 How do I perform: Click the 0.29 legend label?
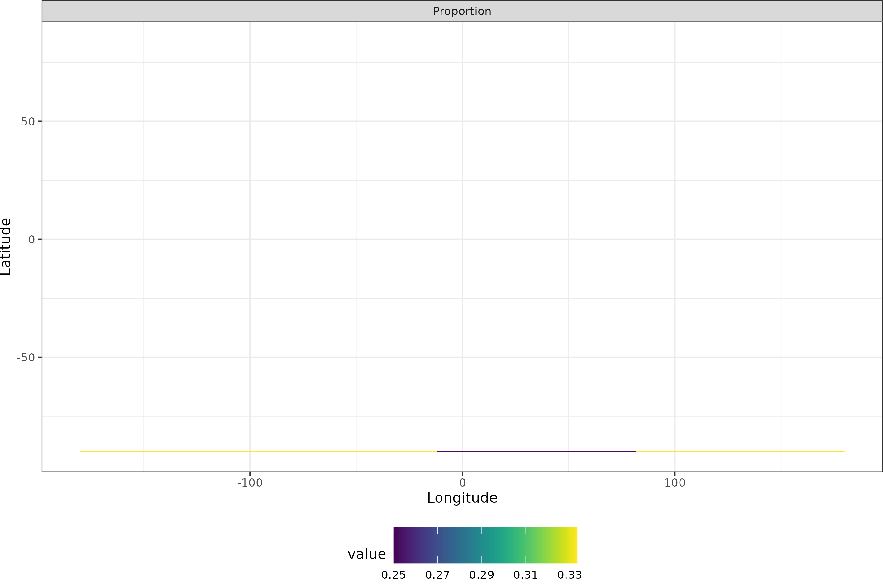pyautogui.click(x=481, y=575)
